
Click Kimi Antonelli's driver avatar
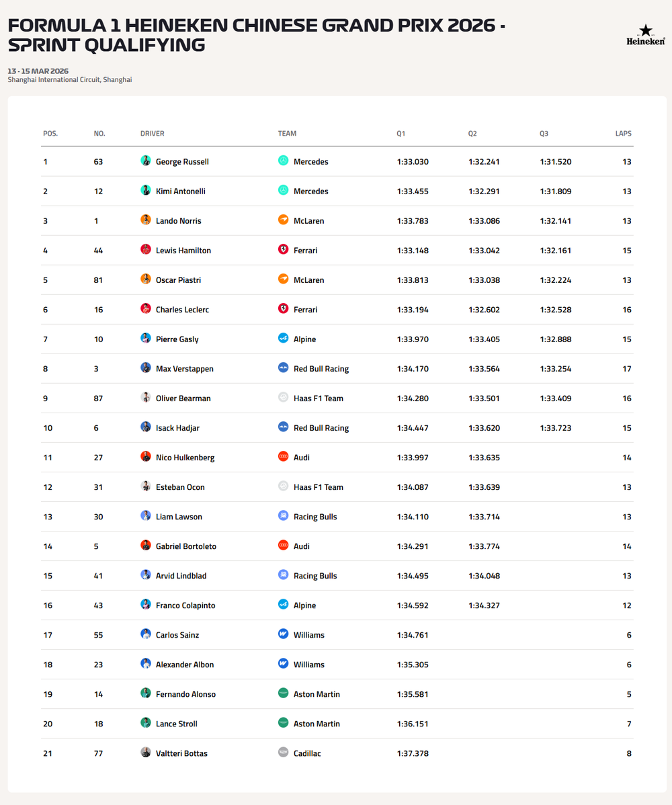[146, 190]
